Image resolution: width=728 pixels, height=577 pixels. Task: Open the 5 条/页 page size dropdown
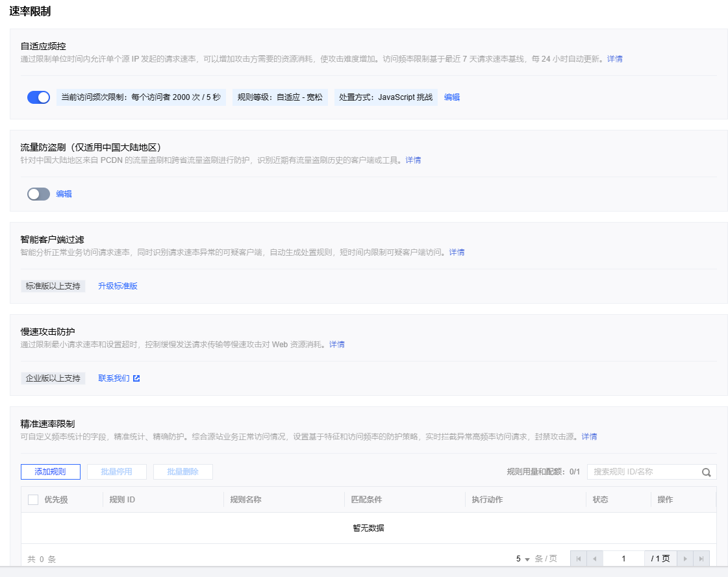523,559
